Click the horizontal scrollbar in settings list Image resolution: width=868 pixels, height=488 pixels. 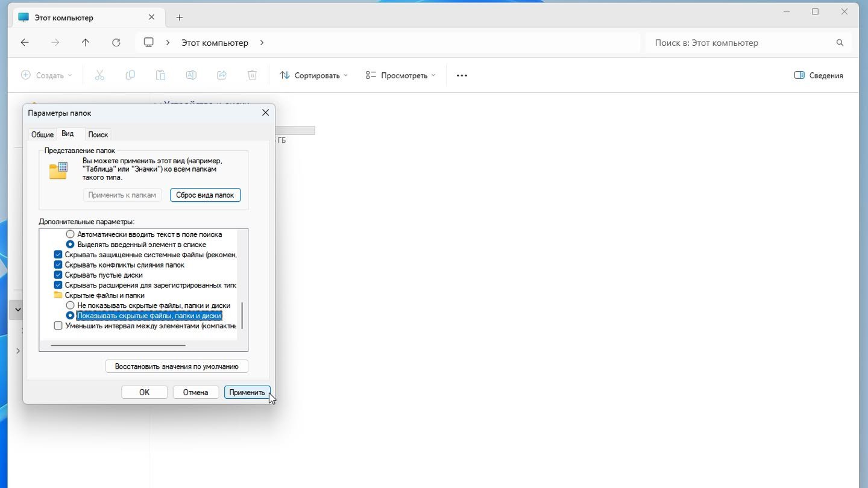click(x=118, y=345)
